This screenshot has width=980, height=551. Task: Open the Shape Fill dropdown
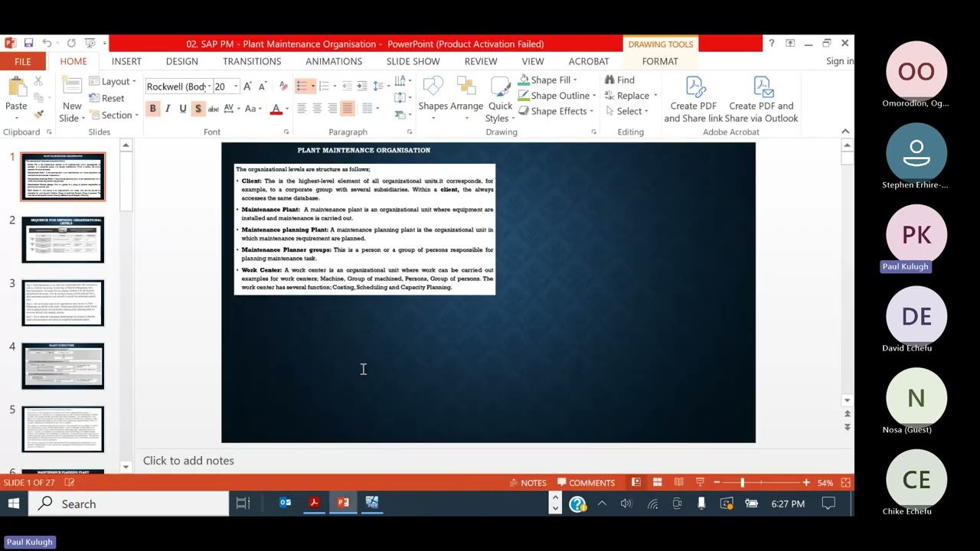tap(547, 80)
